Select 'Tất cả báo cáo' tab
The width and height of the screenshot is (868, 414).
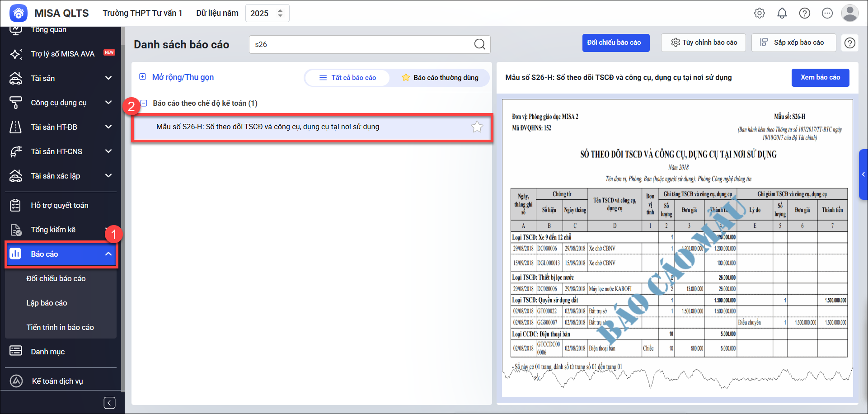pos(347,78)
